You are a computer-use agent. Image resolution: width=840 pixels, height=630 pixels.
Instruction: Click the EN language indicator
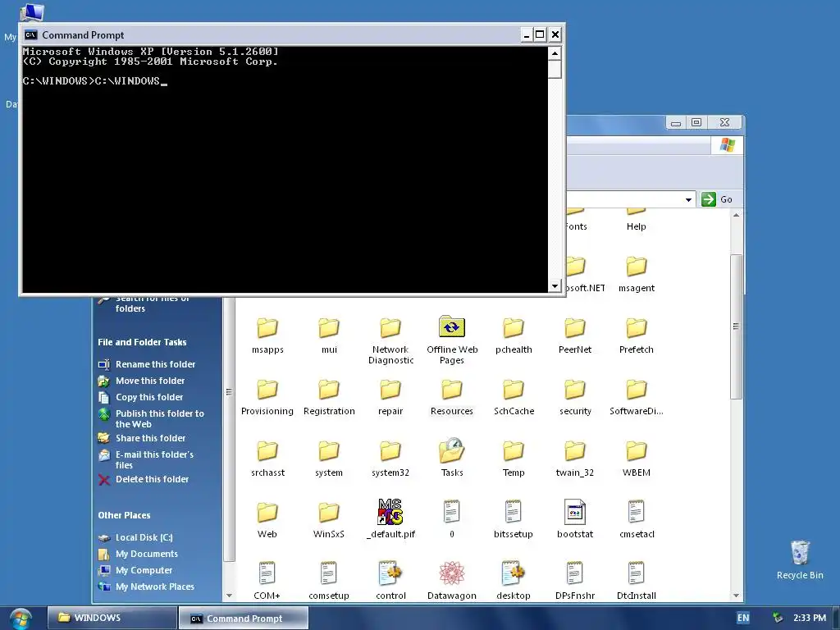pos(743,618)
